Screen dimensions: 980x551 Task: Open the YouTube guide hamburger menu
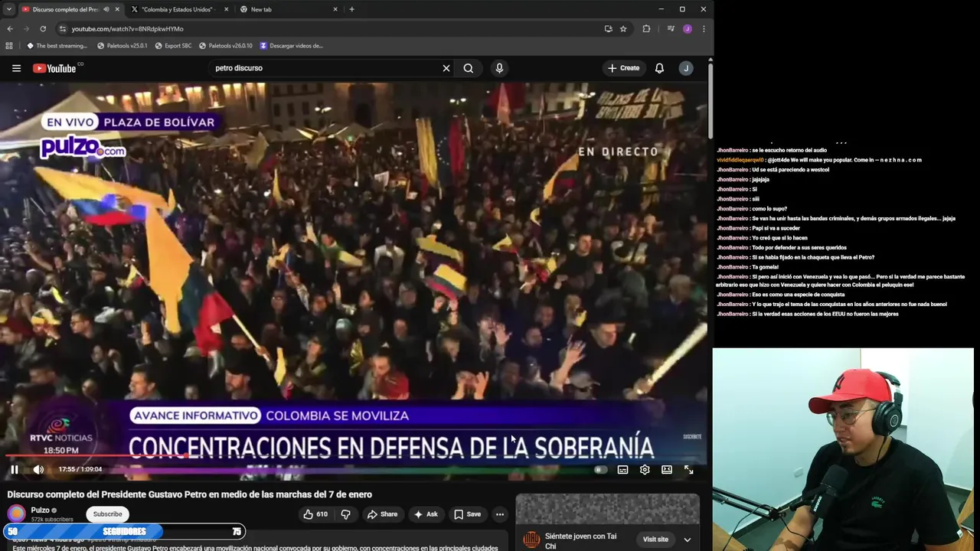[x=16, y=68]
